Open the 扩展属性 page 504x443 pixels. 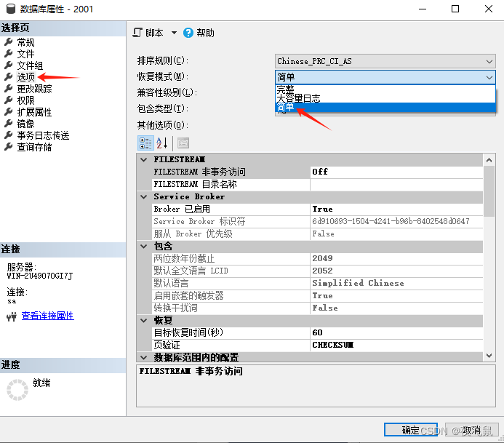pos(34,112)
